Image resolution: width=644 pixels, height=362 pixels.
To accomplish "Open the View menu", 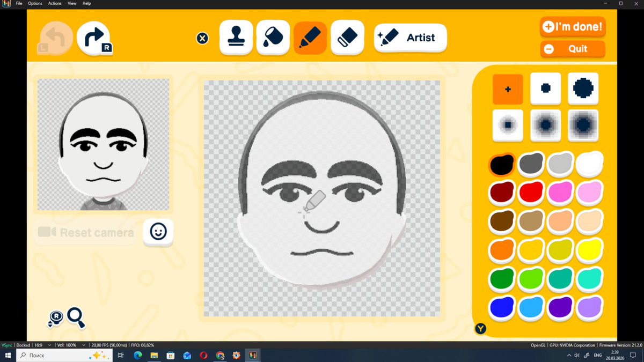I will [x=72, y=3].
